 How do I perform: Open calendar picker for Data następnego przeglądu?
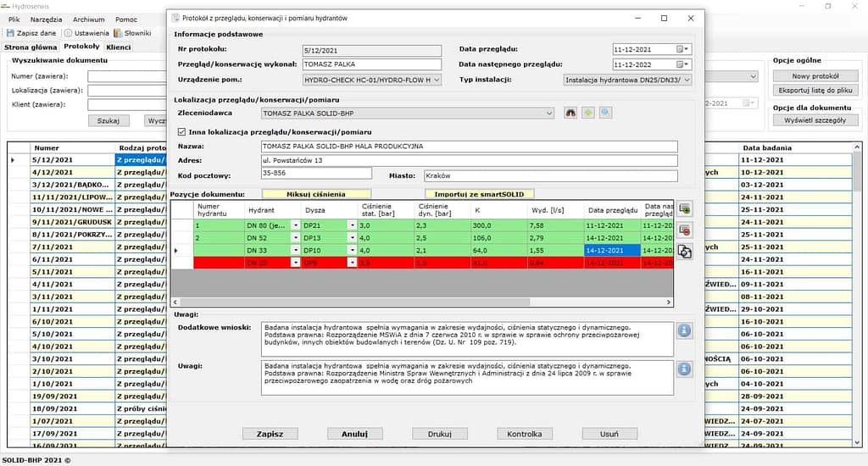point(682,64)
